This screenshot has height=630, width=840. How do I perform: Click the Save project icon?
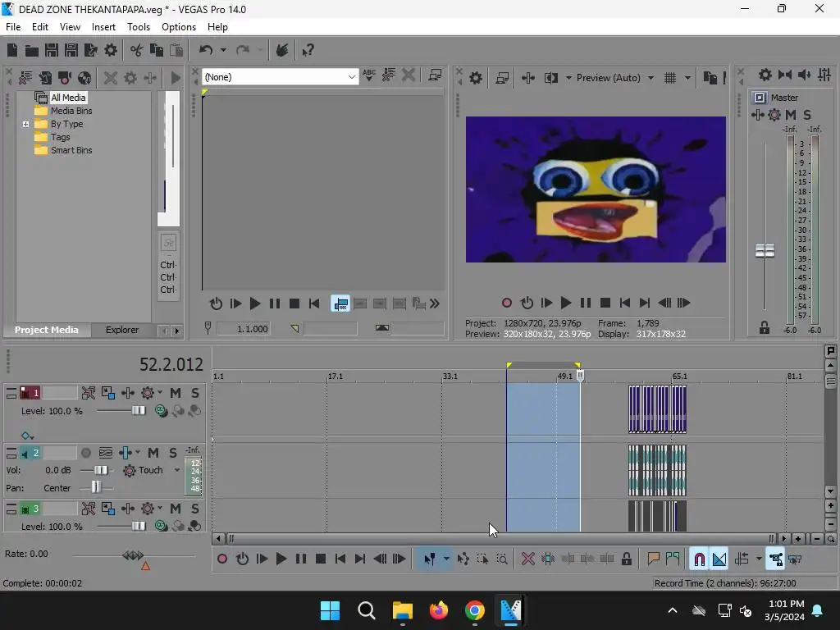tap(52, 50)
